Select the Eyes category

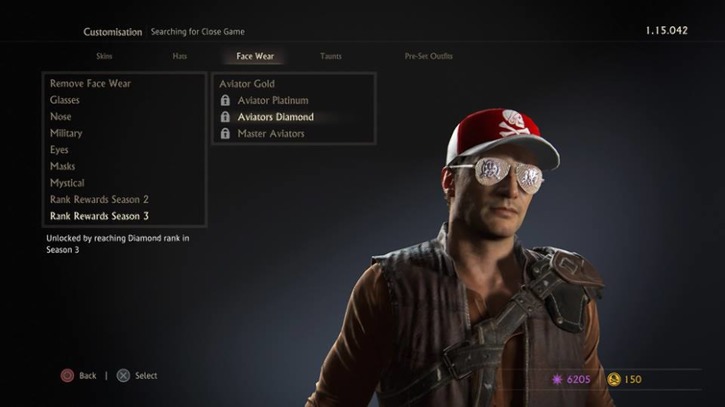pyautogui.click(x=59, y=149)
